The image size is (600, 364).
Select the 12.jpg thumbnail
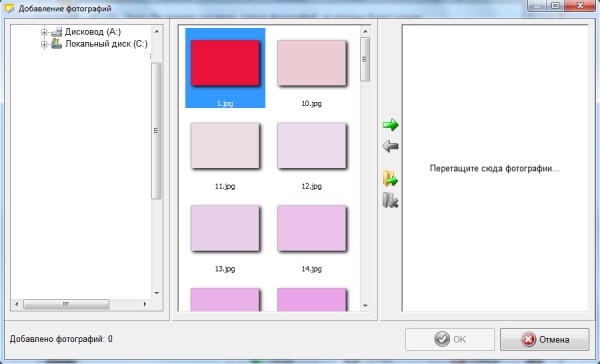[x=312, y=146]
